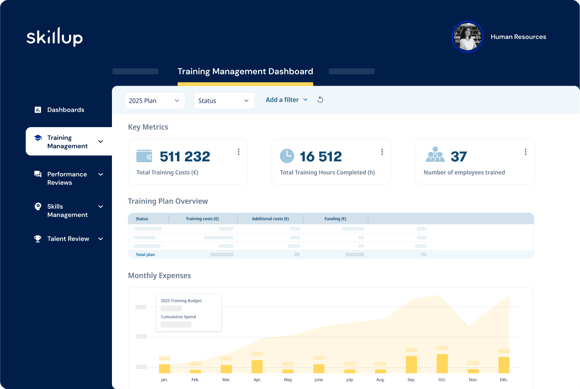Click the Status column header
This screenshot has height=389, width=580.
coord(142,219)
